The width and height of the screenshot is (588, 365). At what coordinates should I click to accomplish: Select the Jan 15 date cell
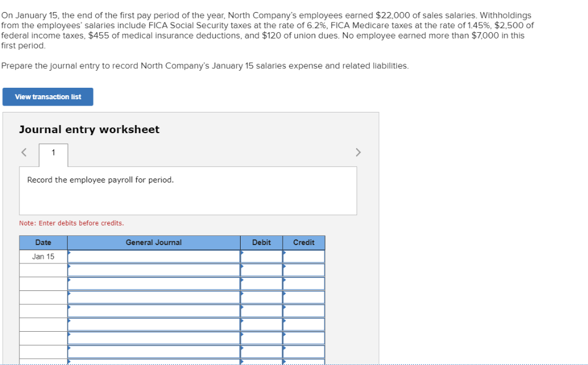coord(43,257)
